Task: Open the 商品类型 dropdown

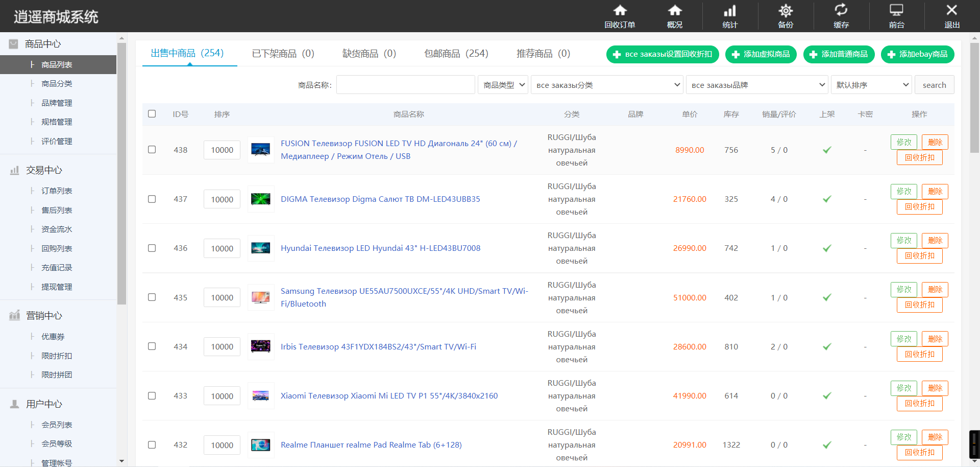Action: tap(503, 85)
